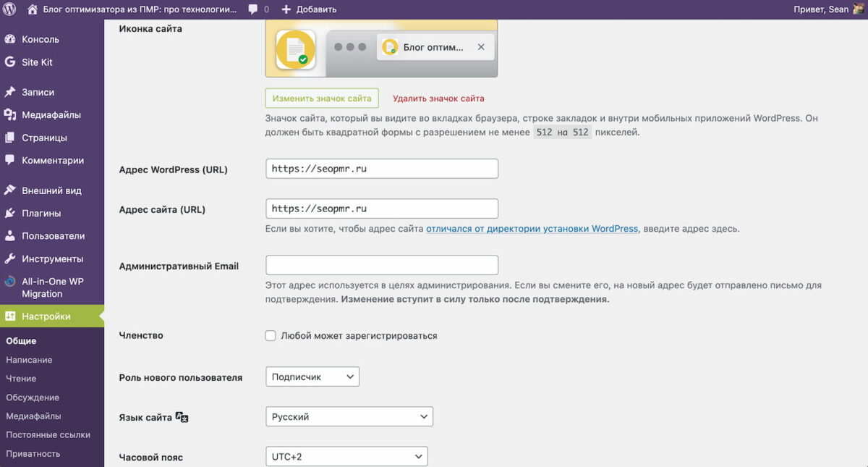Go to Постоянные ссылки settings
868x467 pixels.
(48, 435)
